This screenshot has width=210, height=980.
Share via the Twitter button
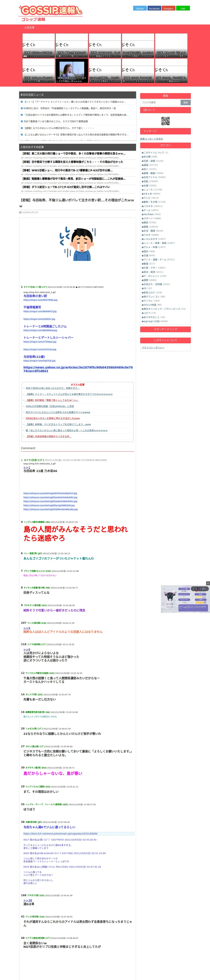pyautogui.click(x=140, y=8)
